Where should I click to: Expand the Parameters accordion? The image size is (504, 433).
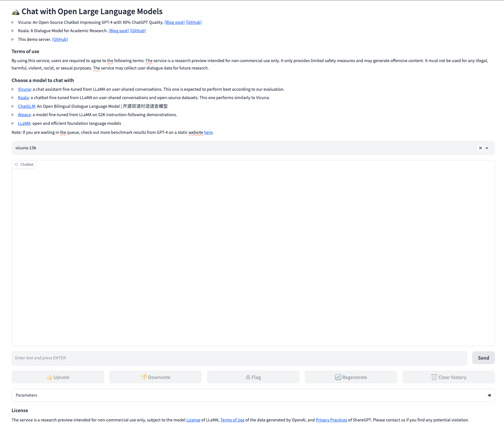pyautogui.click(x=489, y=395)
